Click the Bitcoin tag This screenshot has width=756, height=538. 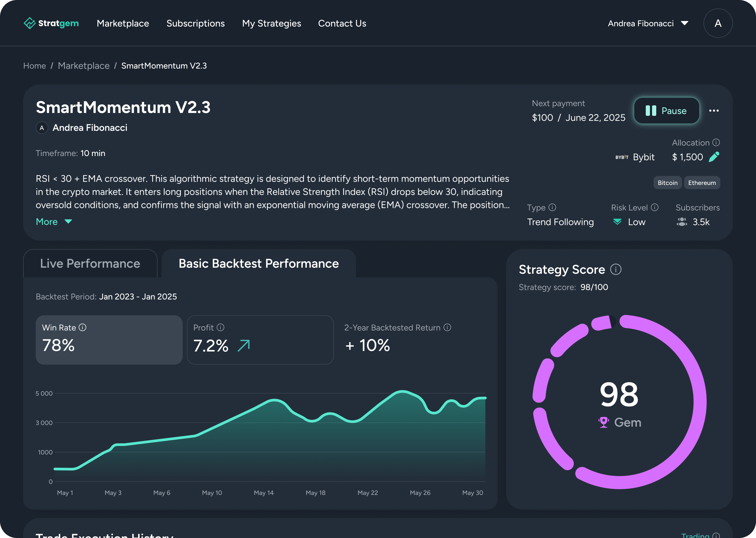[667, 183]
